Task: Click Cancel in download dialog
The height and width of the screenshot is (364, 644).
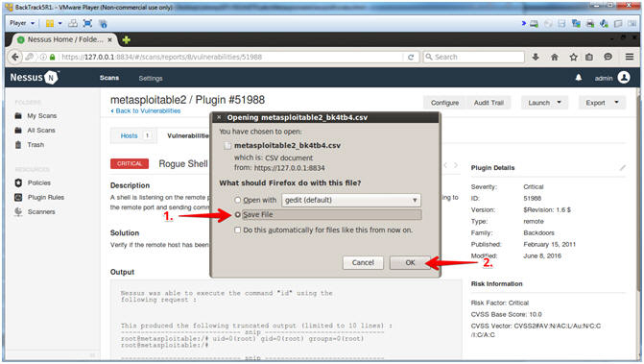Action: pyautogui.click(x=363, y=262)
